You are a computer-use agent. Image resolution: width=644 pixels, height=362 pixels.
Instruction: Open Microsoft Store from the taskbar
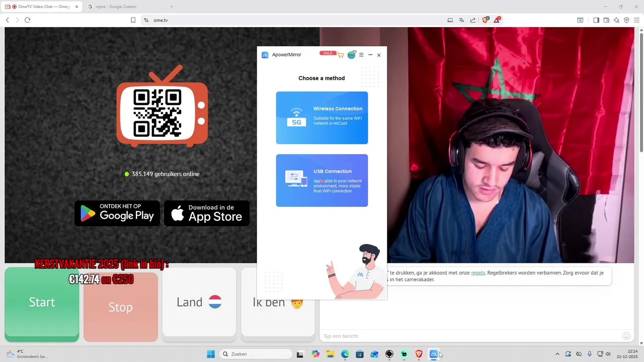[360, 354]
